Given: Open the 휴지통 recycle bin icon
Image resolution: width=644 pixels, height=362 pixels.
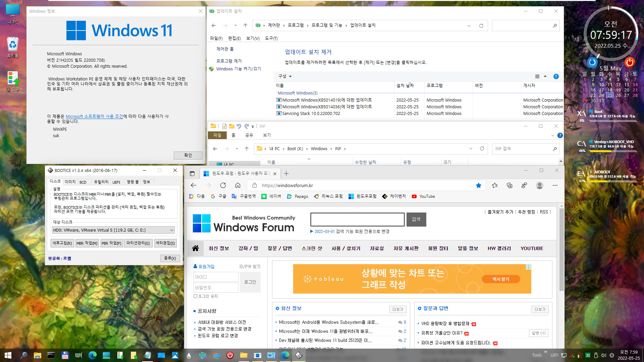Looking at the screenshot, I should coord(13,47).
